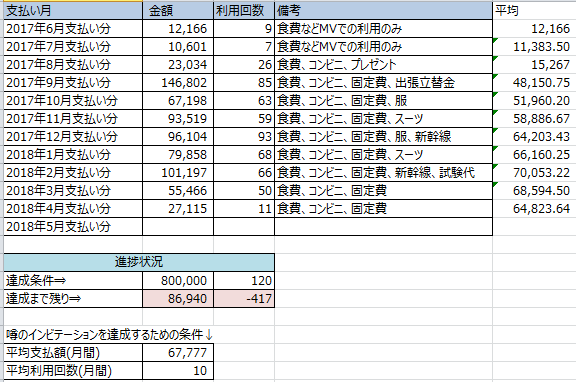Viewport: 576px width, 382px height.
Task: Click the 達成条件⇒ label cell
Action: coord(73,281)
